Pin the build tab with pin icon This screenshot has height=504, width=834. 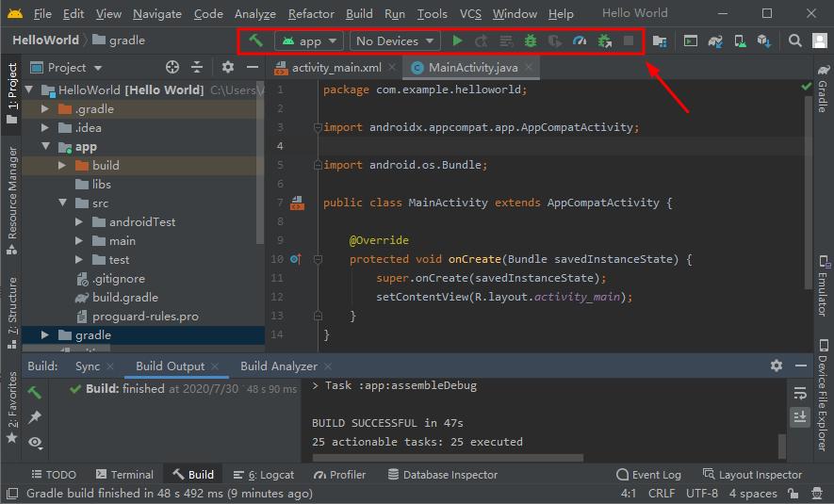[35, 417]
